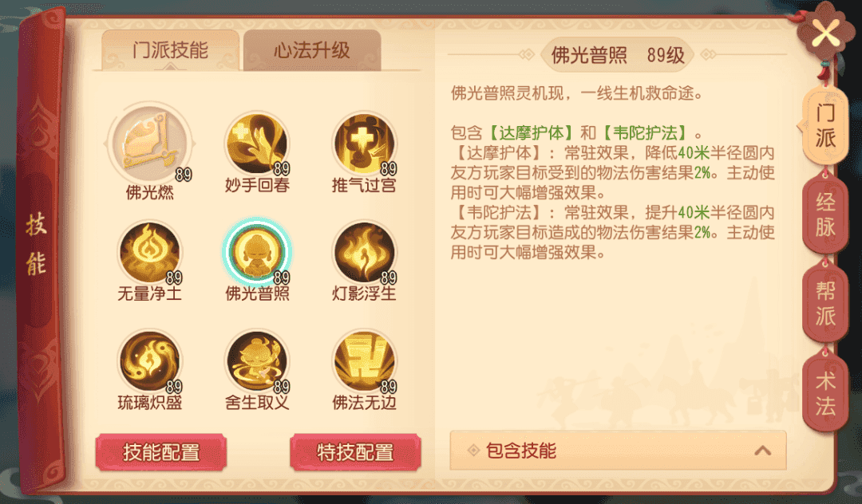This screenshot has height=504, width=862.
Task: Choose the 佛法无边 skill icon
Action: (364, 361)
